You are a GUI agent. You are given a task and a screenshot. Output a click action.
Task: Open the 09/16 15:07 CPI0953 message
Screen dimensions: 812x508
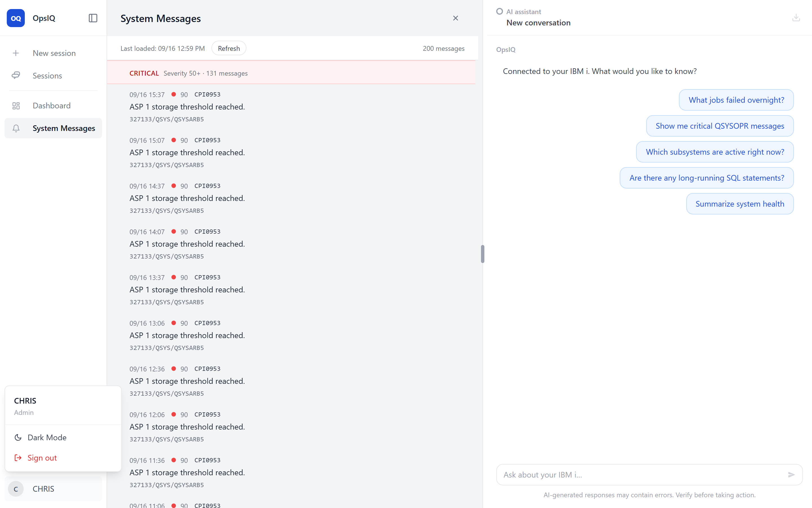pyautogui.click(x=291, y=152)
